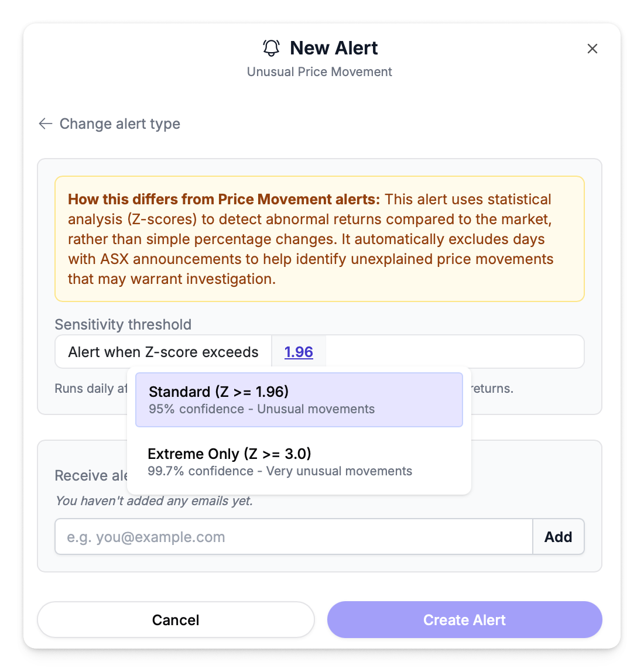Click the 95% confidence description text
Image resolution: width=644 pixels, height=672 pixels.
pyautogui.click(x=262, y=409)
